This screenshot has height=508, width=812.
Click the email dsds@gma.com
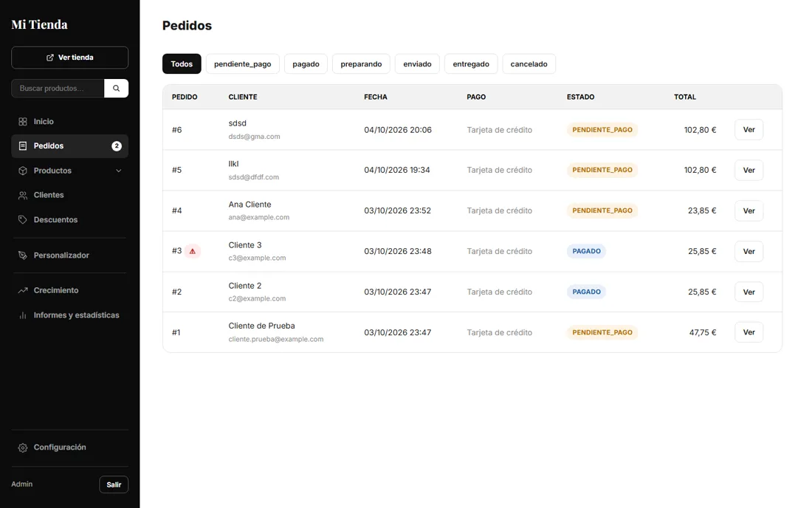tap(254, 137)
